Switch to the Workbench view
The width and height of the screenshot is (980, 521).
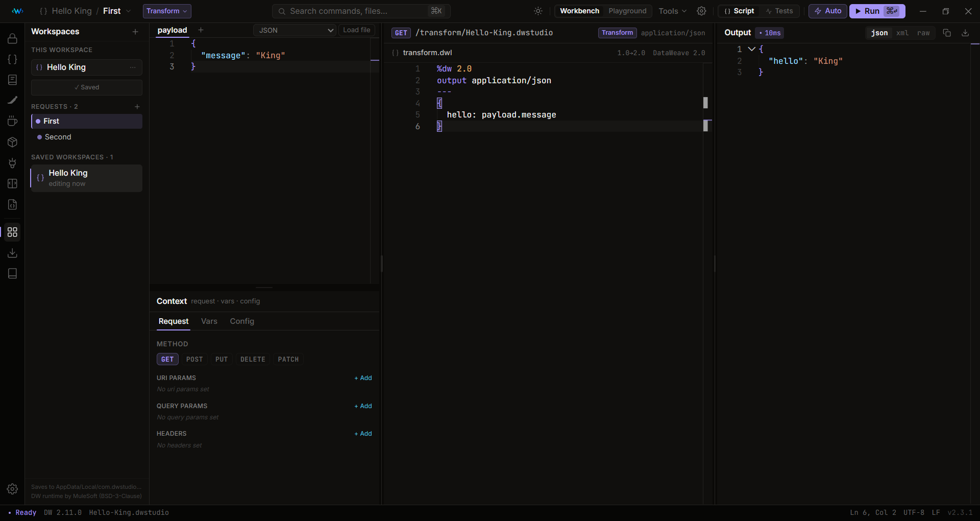point(579,11)
